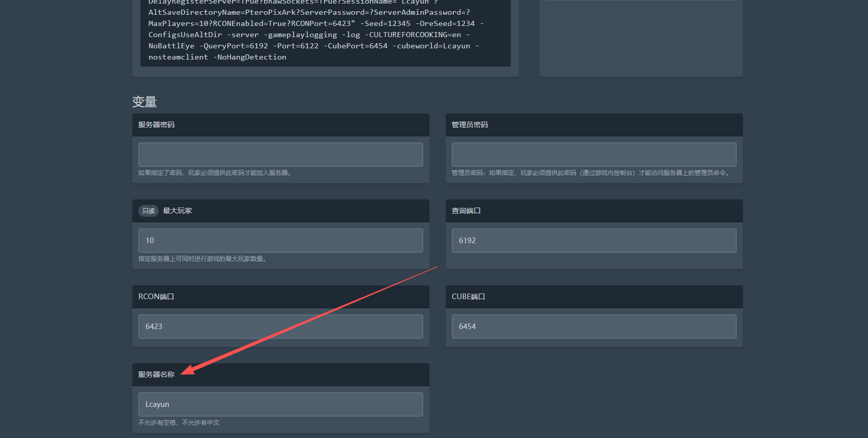The image size is (868, 438).
Task: Click the 只读 badge beside 最大玩家
Action: 149,211
